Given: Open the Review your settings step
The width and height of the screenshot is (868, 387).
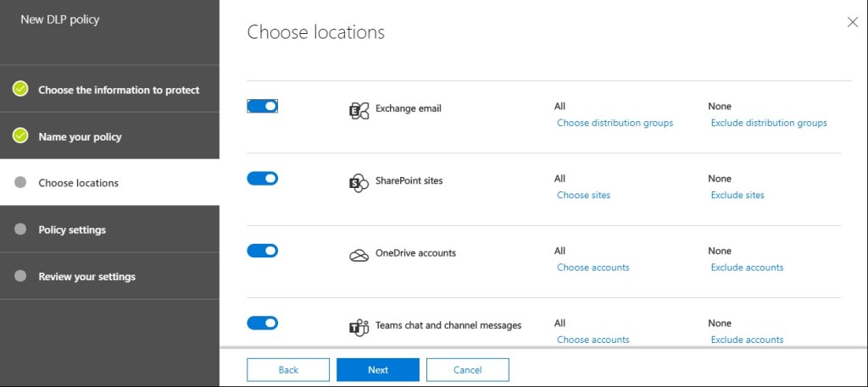Looking at the screenshot, I should pos(86,277).
